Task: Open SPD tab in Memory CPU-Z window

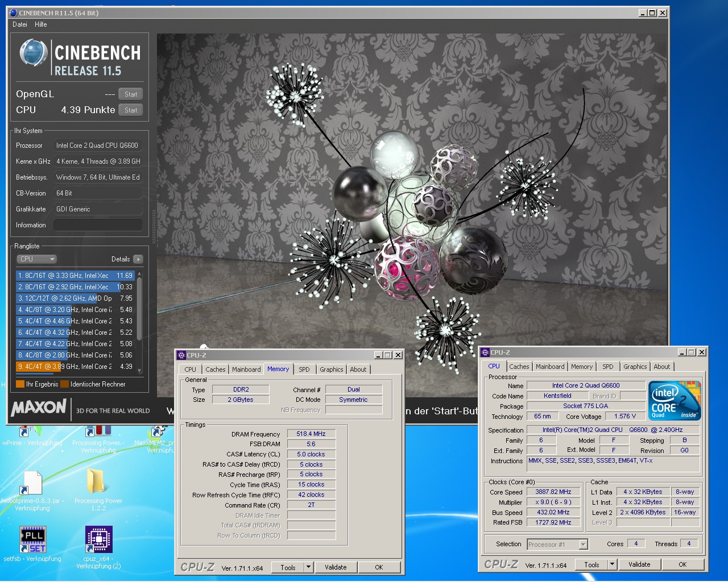Action: pyautogui.click(x=304, y=369)
